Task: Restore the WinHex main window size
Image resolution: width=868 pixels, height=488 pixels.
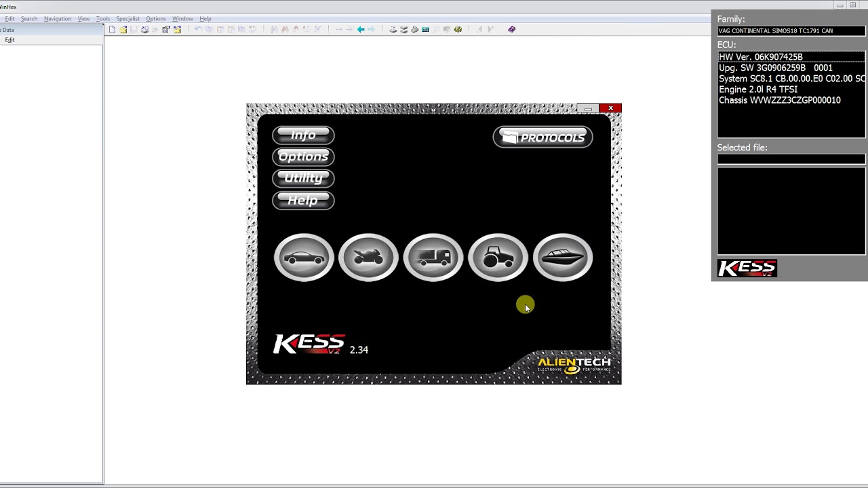Action: pos(853,5)
